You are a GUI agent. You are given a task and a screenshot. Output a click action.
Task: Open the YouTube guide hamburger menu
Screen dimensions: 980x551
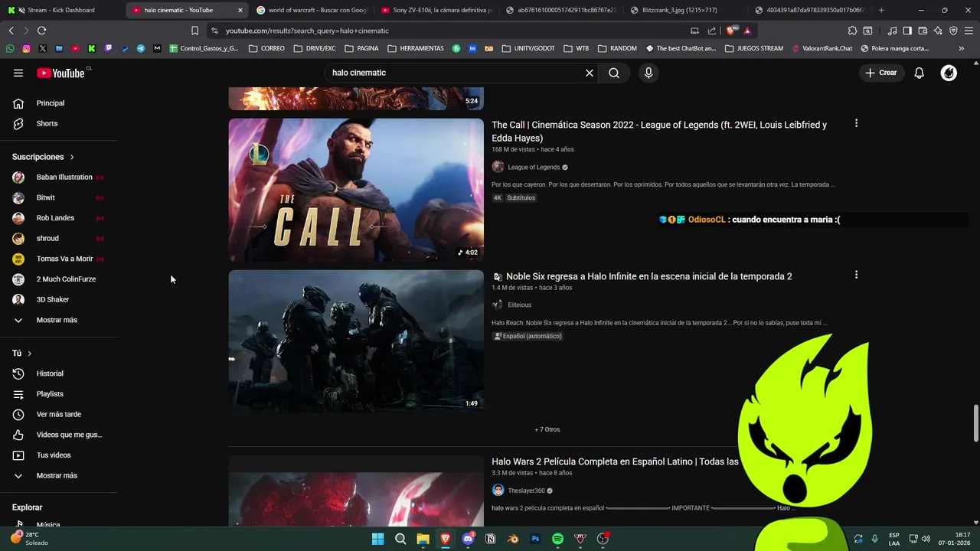18,73
